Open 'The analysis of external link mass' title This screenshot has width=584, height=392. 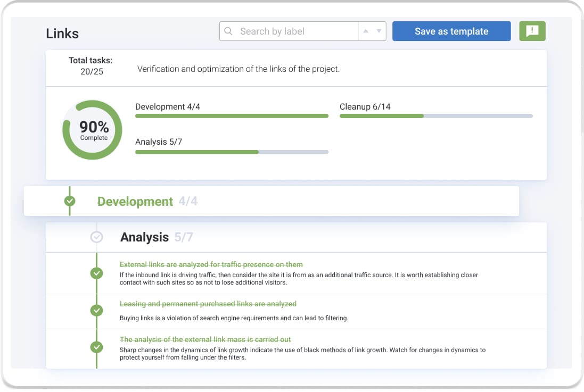[x=205, y=339]
